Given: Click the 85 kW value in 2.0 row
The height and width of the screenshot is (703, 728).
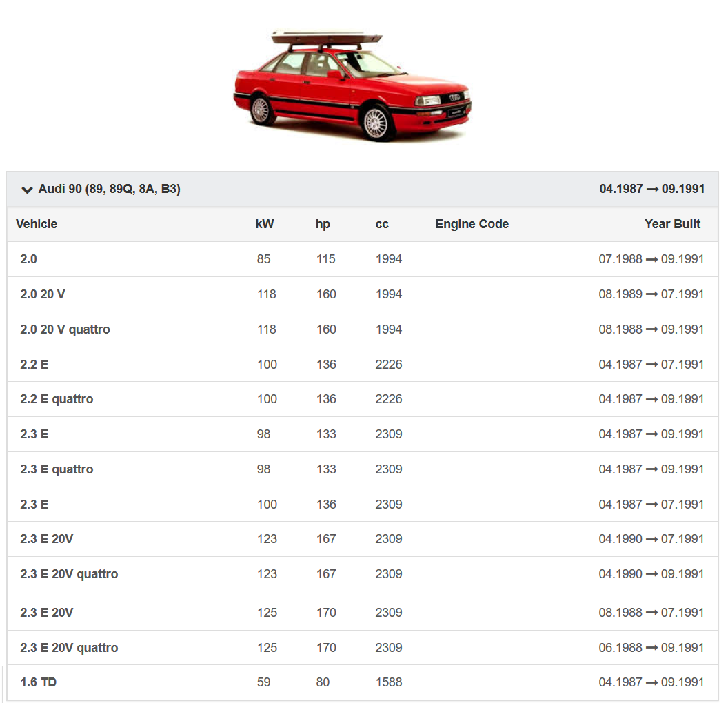Looking at the screenshot, I should click(x=264, y=259).
